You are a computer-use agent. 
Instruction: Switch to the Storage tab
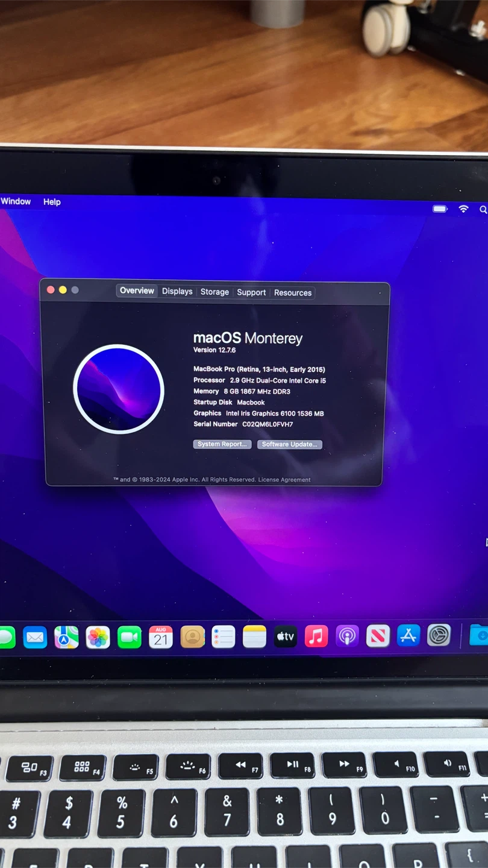point(214,292)
